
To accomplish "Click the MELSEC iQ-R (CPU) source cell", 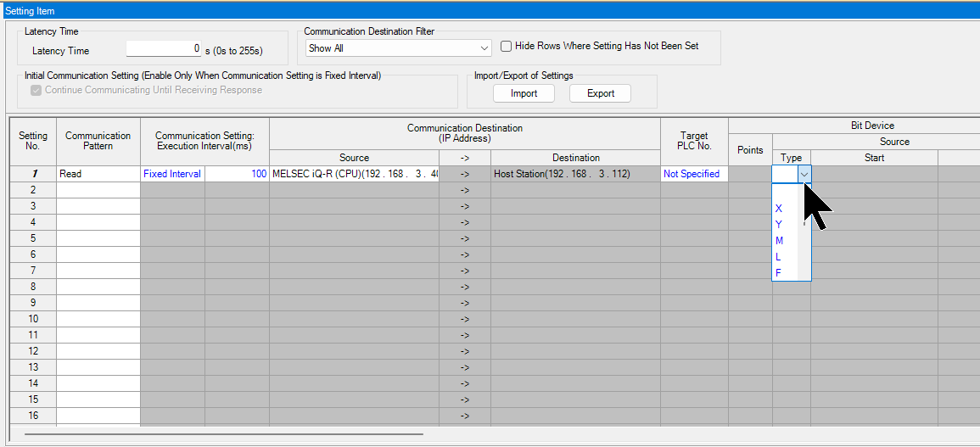I will coord(355,175).
